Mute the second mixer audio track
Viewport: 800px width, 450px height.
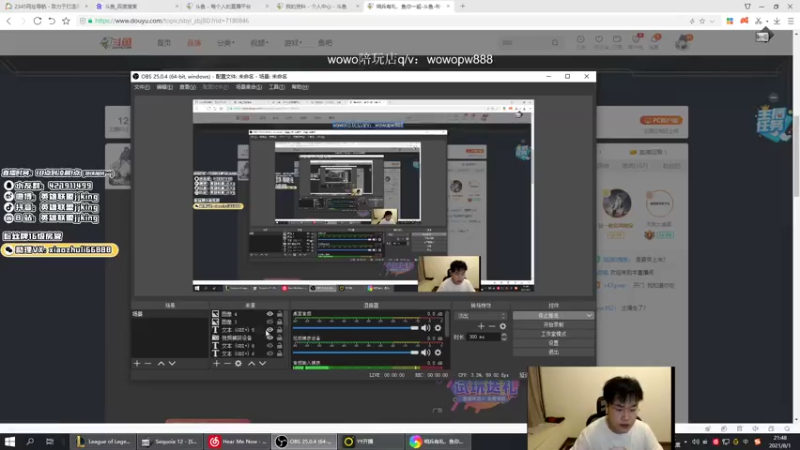[x=426, y=352]
